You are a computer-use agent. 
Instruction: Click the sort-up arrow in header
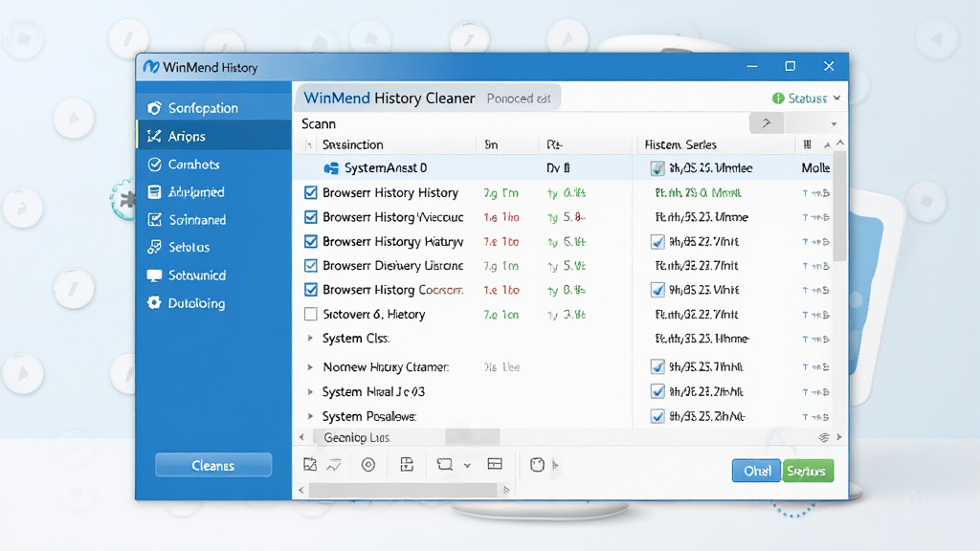click(827, 145)
